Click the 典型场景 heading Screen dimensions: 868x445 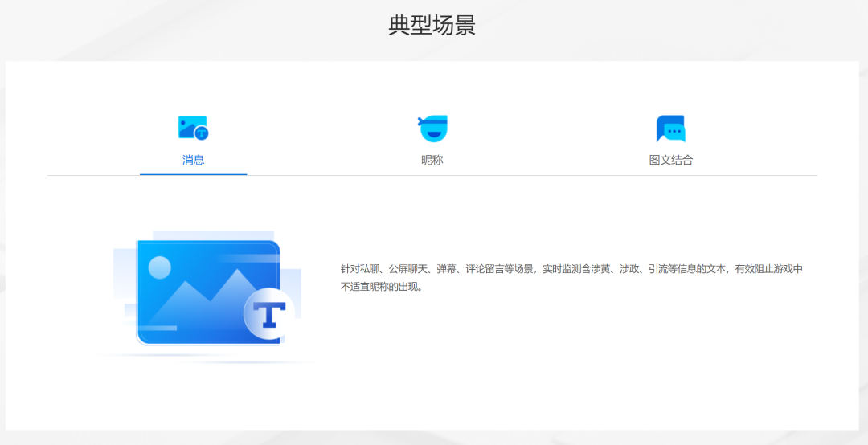tap(432, 26)
